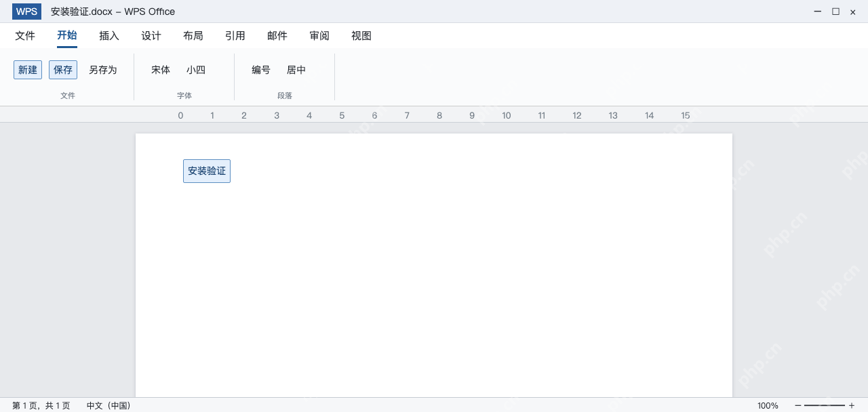Open the 设计 tab
The image size is (868, 412).
pyautogui.click(x=151, y=36)
